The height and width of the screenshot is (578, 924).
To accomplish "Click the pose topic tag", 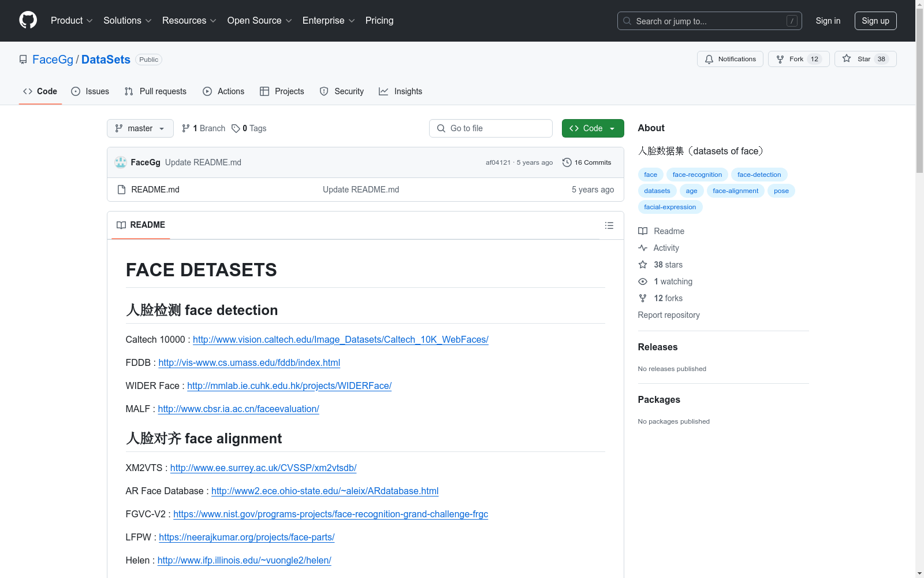I will (781, 191).
